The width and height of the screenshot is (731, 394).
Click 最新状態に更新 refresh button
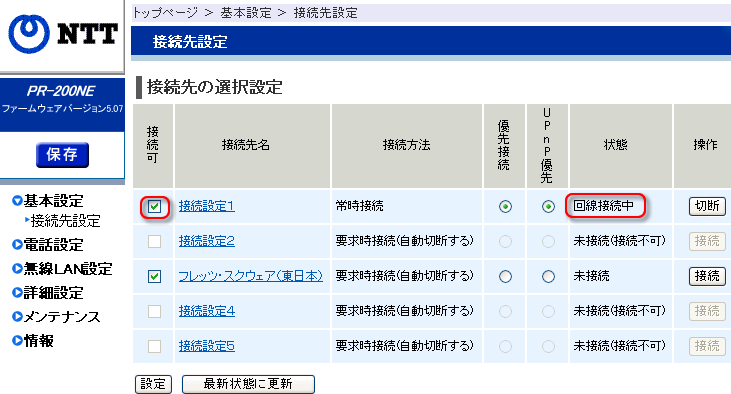point(248,384)
